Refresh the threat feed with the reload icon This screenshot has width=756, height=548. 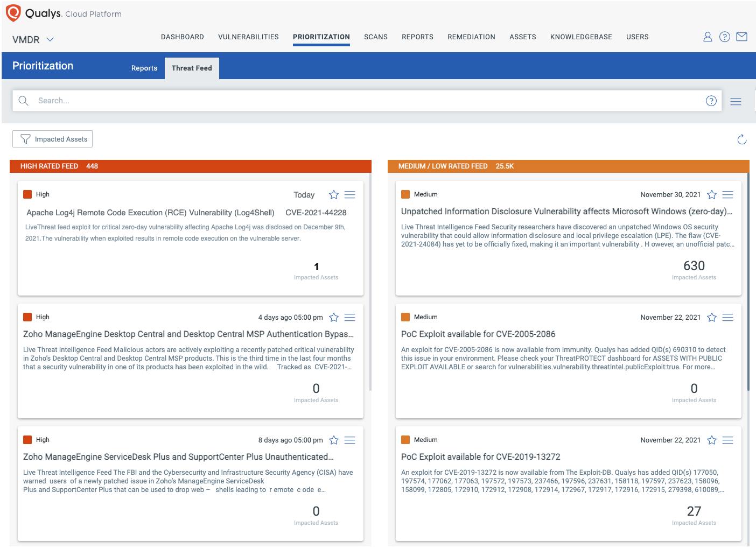(742, 139)
